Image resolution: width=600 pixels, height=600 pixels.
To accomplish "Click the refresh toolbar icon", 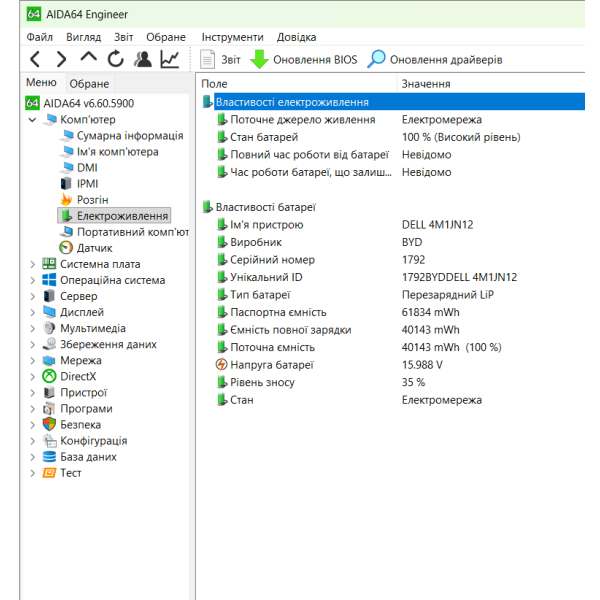I will [115, 59].
